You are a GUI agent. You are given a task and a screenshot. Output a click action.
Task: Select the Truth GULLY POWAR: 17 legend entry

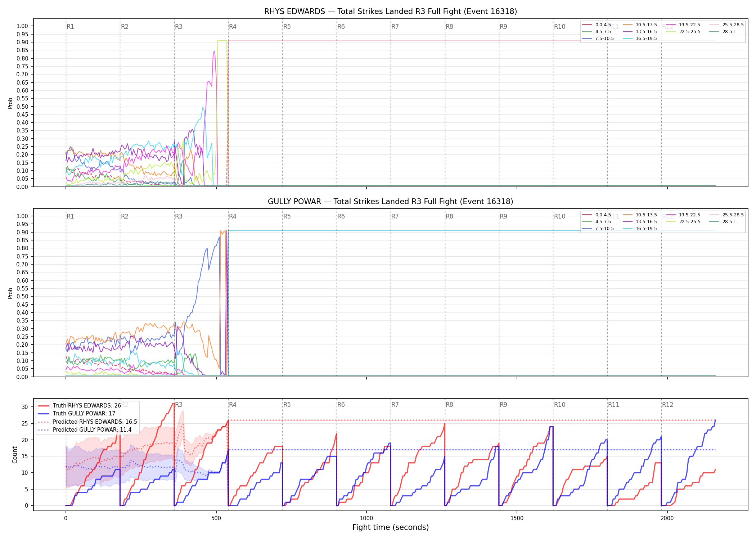(76, 414)
